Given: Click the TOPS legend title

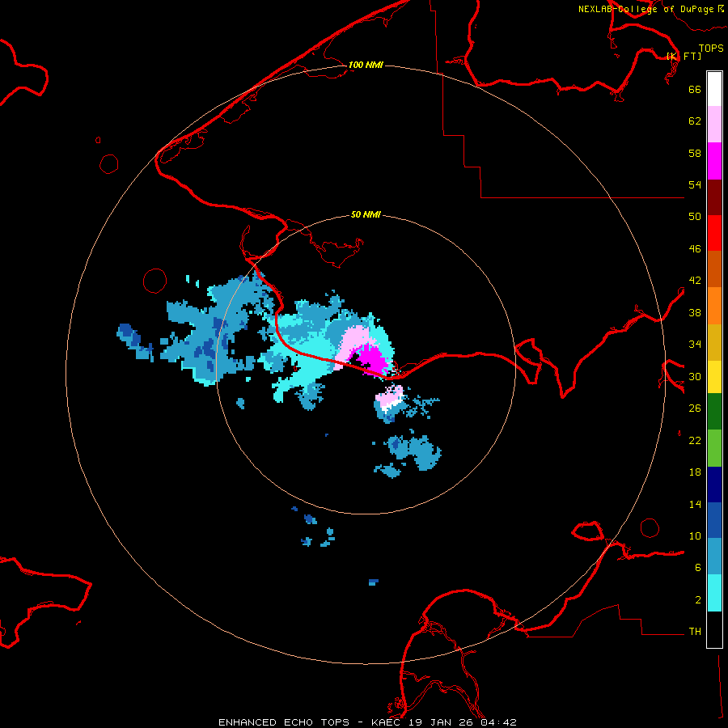Looking at the screenshot, I should 711,48.
